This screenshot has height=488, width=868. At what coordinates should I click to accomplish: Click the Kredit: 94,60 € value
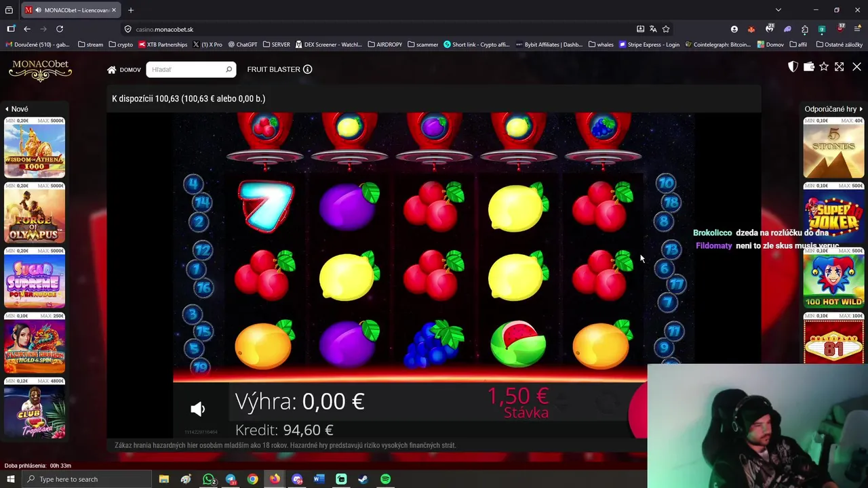point(284,430)
